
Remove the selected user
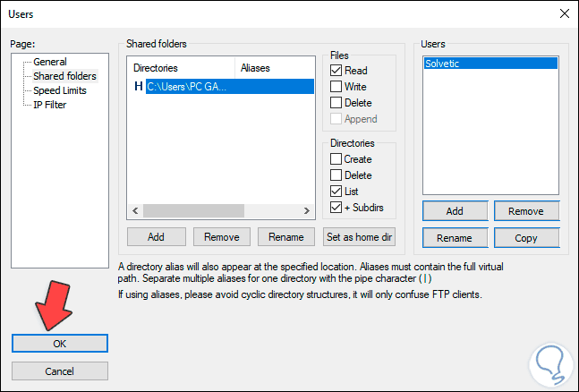click(526, 211)
